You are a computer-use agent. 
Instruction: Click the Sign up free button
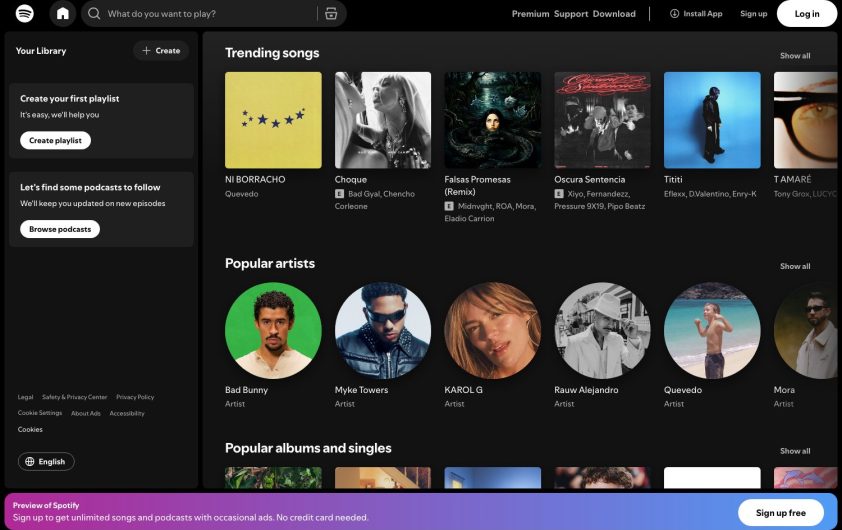click(780, 512)
